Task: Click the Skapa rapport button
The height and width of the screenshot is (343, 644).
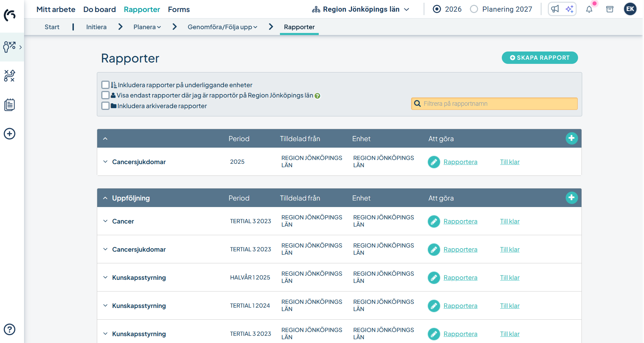Action: (x=540, y=58)
